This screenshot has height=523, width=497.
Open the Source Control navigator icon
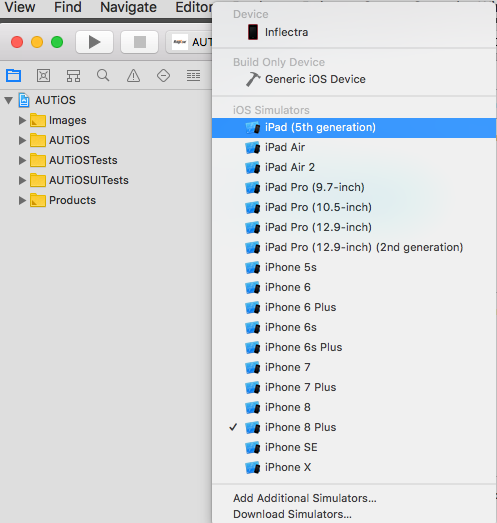(43, 76)
